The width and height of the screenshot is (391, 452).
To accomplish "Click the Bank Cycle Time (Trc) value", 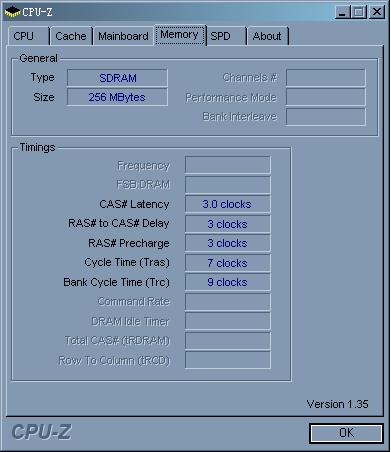I will point(227,282).
